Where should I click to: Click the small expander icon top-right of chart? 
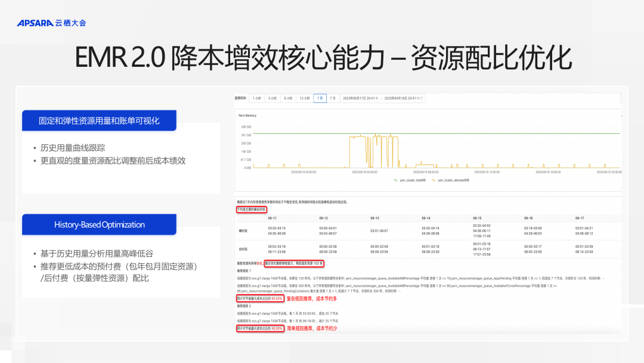point(622,115)
